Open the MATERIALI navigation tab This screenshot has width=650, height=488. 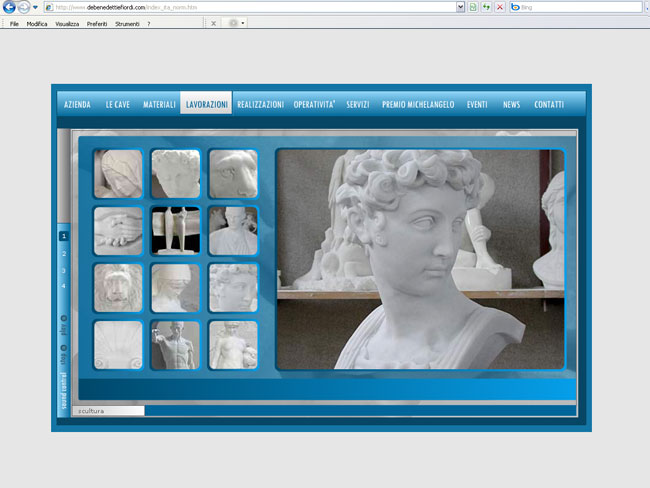tap(159, 104)
